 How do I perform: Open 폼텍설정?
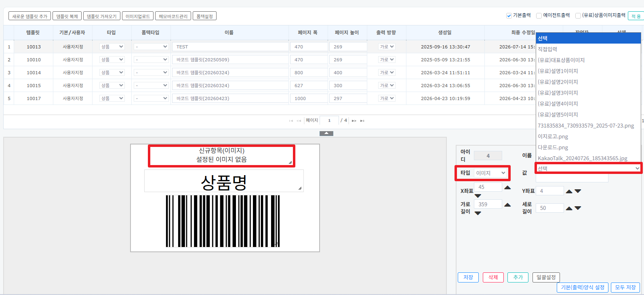coord(204,16)
